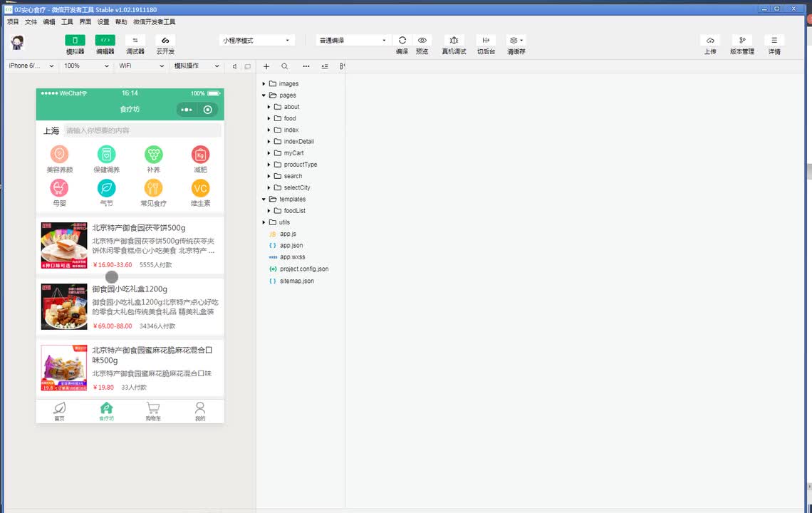This screenshot has width=812, height=513.
Task: Click the compile refresh icon
Action: [402, 41]
